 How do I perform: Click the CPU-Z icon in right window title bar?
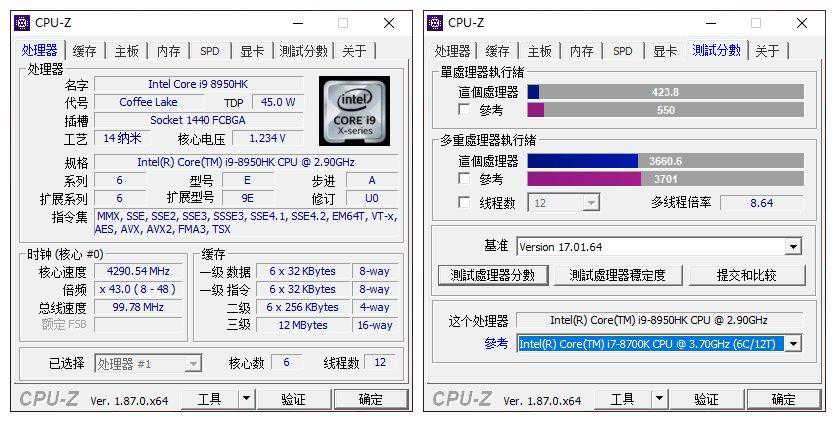(x=435, y=22)
